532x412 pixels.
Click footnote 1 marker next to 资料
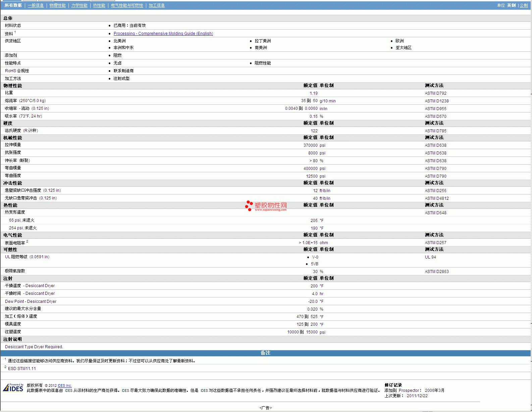point(15,32)
